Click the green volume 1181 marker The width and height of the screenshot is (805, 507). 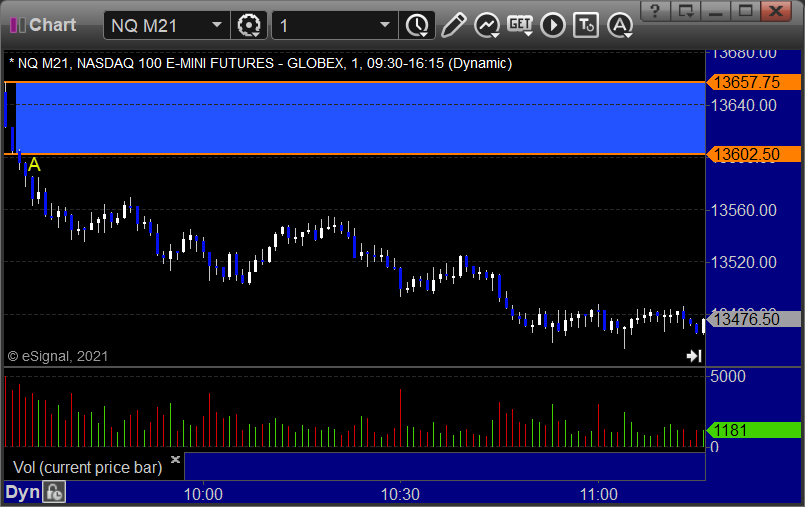753,430
